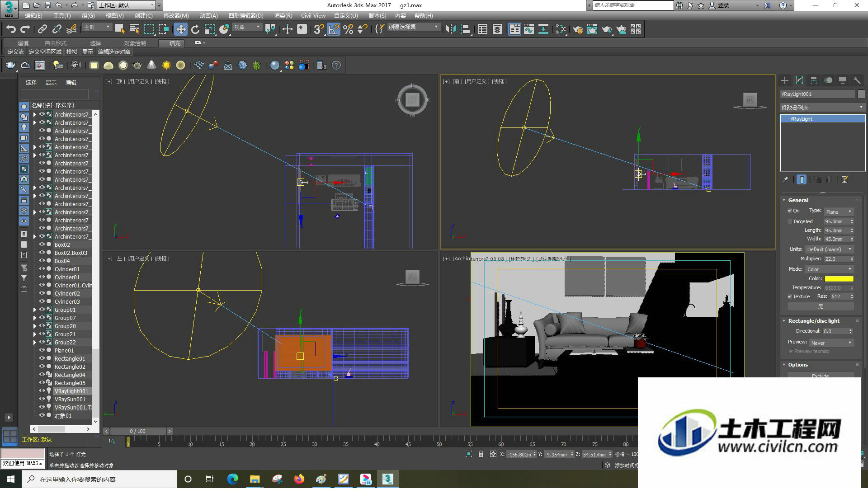Click the 0 / 100 time slider
868x489 pixels.
pos(138,432)
